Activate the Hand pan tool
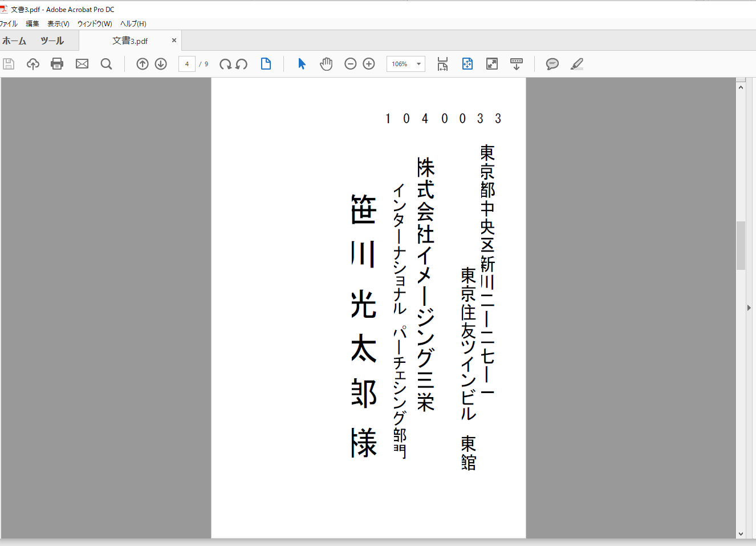The height and width of the screenshot is (546, 756). point(326,64)
